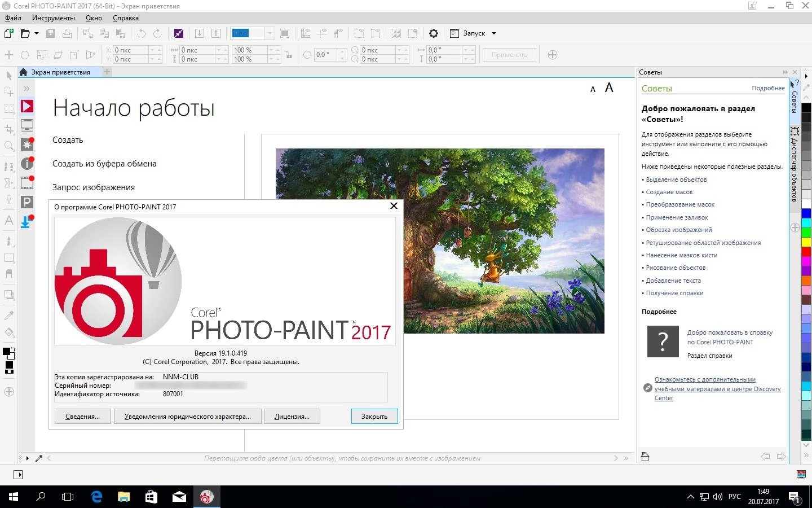Open the Getting Started red play icon
The image size is (812, 508).
(27, 106)
